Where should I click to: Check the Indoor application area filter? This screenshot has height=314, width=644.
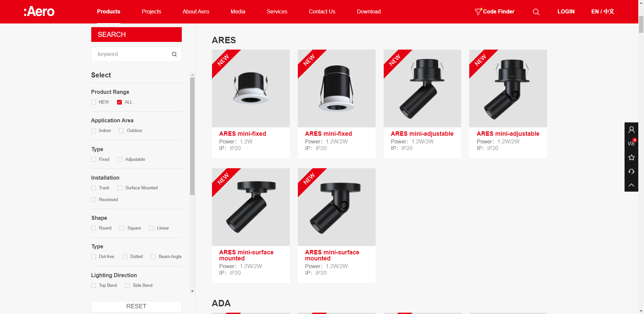94,131
